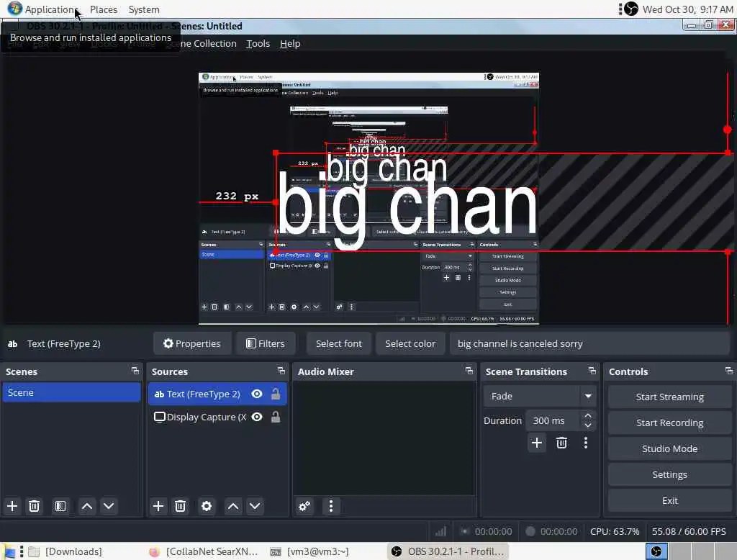
Task: Open OBS Settings
Action: click(670, 474)
